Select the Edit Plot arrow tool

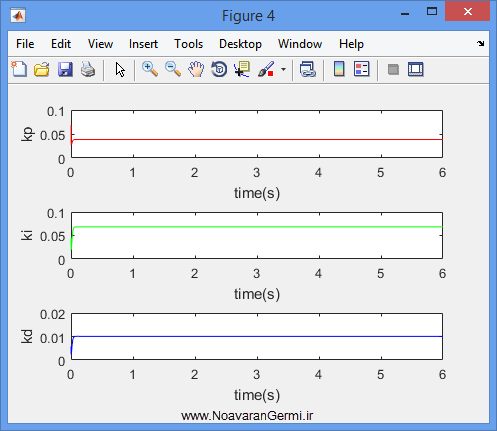click(x=120, y=70)
